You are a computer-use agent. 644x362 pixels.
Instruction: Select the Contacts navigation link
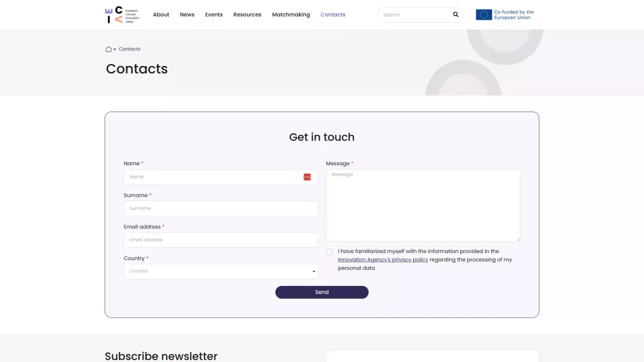tap(333, 15)
